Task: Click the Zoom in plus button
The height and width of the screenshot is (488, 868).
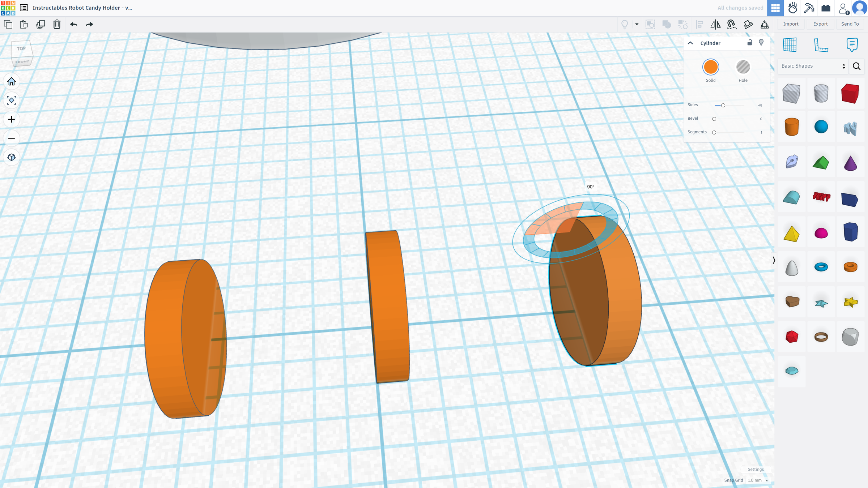Action: (x=12, y=119)
